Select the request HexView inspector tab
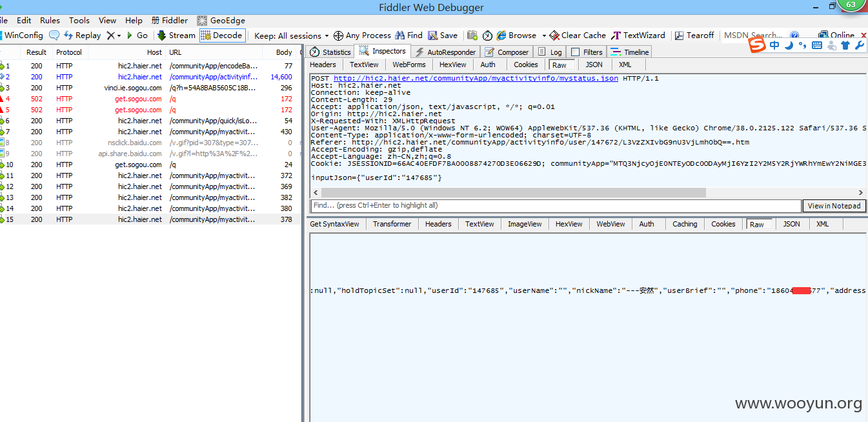The width and height of the screenshot is (868, 422). 453,65
